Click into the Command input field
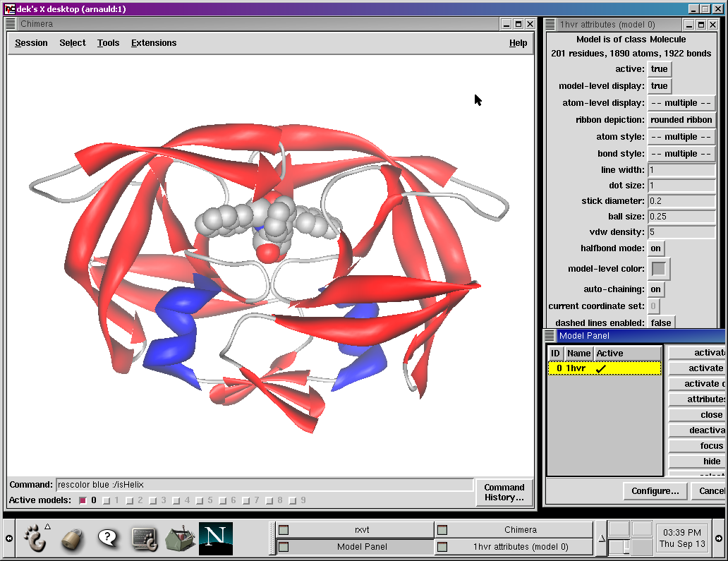The width and height of the screenshot is (728, 561). (265, 485)
